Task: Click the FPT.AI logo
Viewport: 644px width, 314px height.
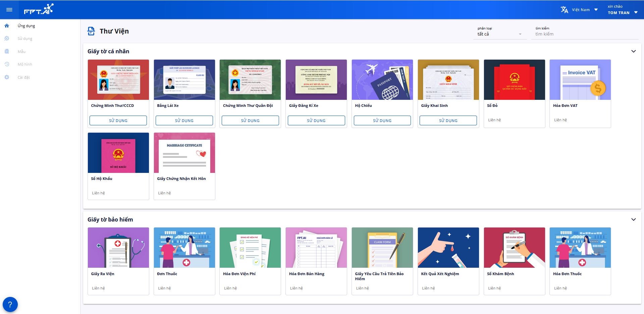Action: [x=39, y=9]
